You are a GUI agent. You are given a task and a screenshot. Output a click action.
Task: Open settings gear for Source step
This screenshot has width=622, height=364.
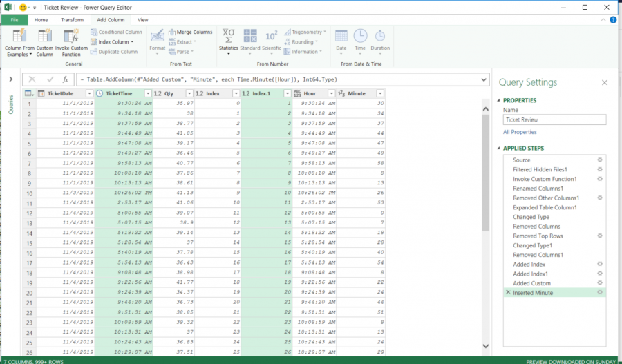[x=600, y=160]
